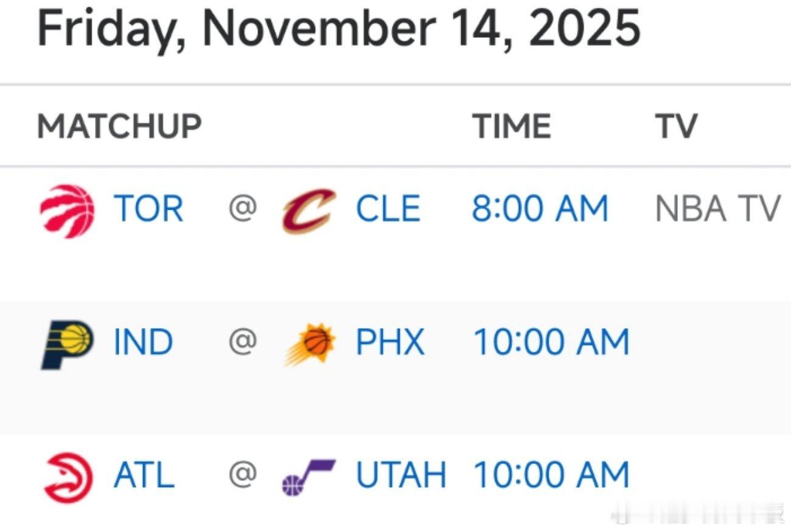This screenshot has height=532, width=791.
Task: Click the NBA TV broadcast label
Action: (718, 209)
